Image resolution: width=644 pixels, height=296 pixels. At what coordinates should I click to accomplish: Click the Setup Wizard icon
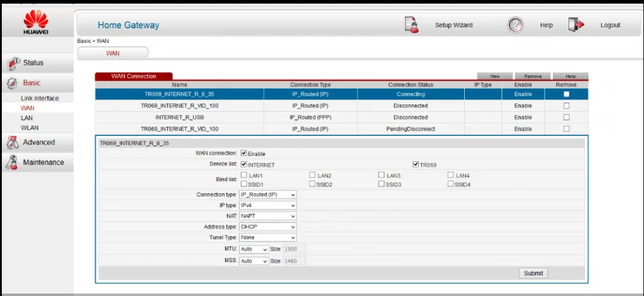coord(413,25)
